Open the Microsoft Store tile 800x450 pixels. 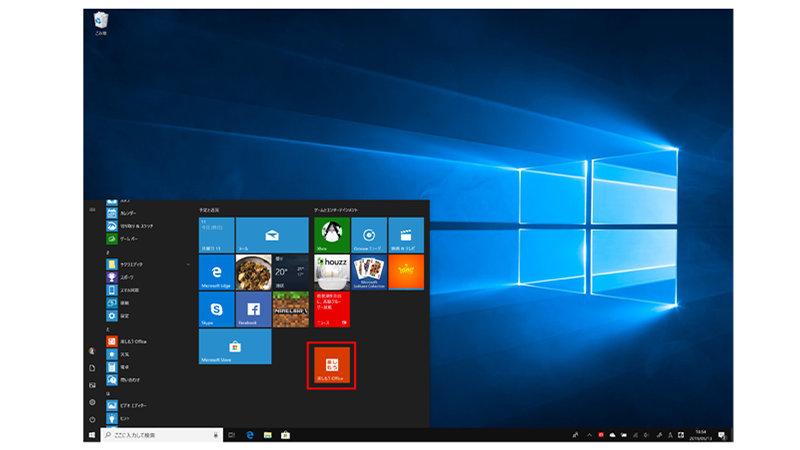point(235,347)
